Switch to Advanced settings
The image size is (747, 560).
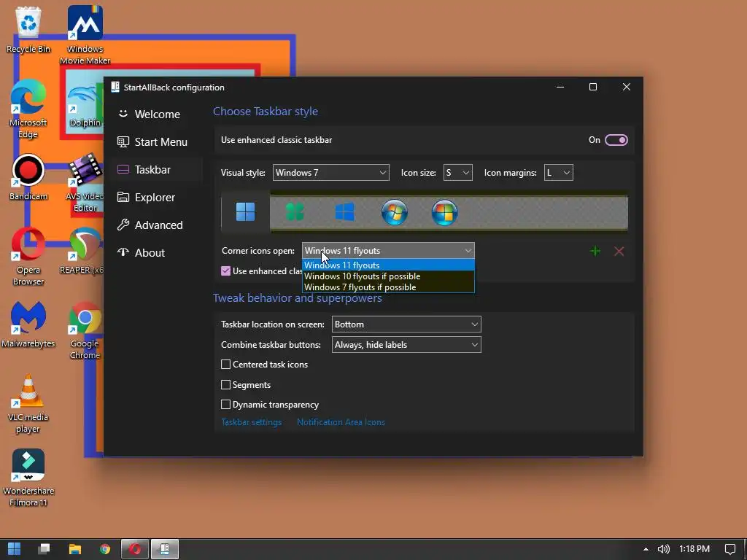point(150,225)
